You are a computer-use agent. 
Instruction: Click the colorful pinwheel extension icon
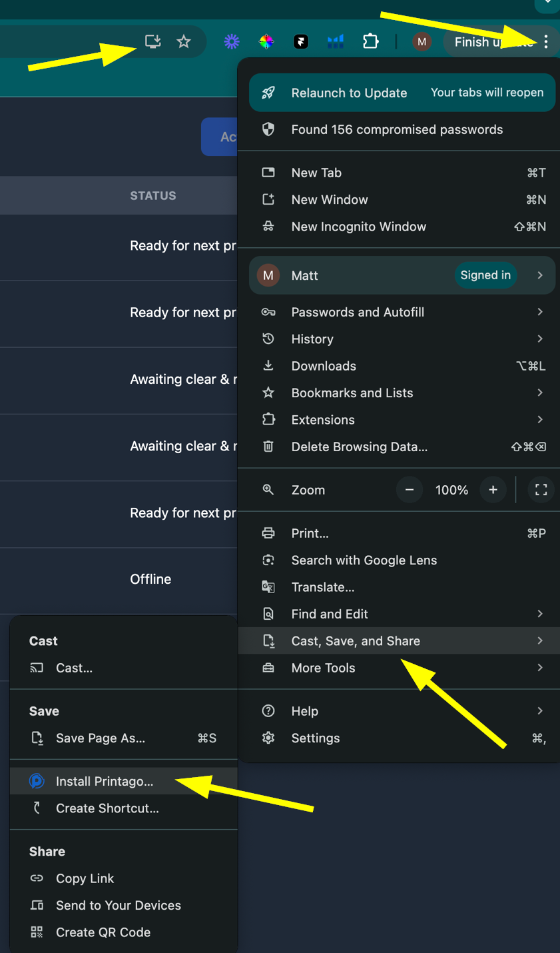click(x=266, y=42)
